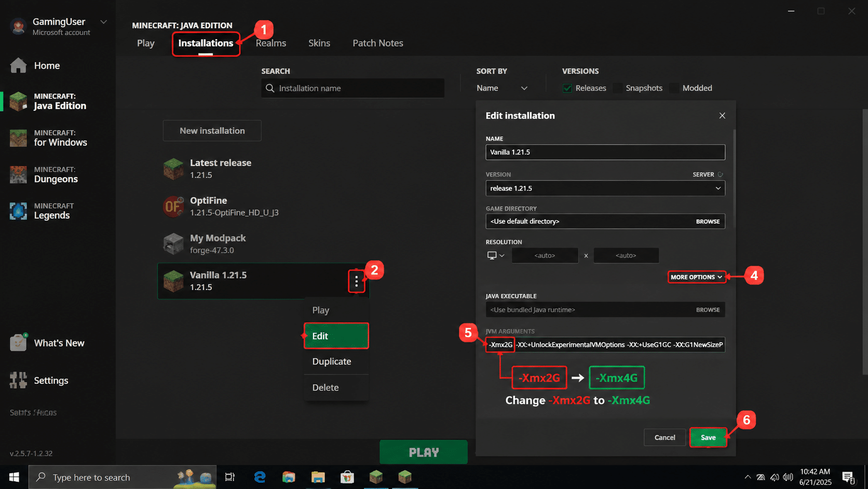Click Cancel in Edit installation
This screenshot has width=868, height=489.
(664, 438)
